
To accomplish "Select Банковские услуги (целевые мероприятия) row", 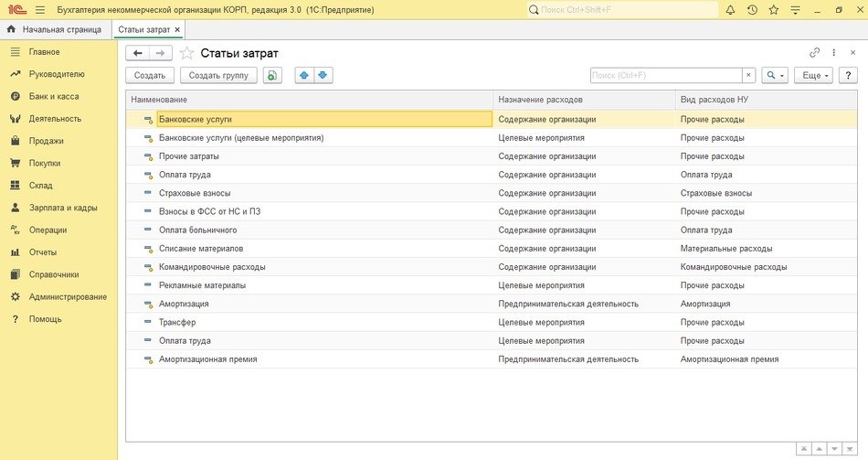I will click(492, 137).
